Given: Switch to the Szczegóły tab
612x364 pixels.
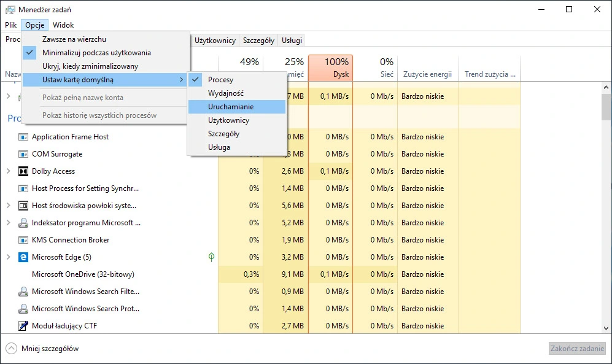Looking at the screenshot, I should click(x=258, y=41).
